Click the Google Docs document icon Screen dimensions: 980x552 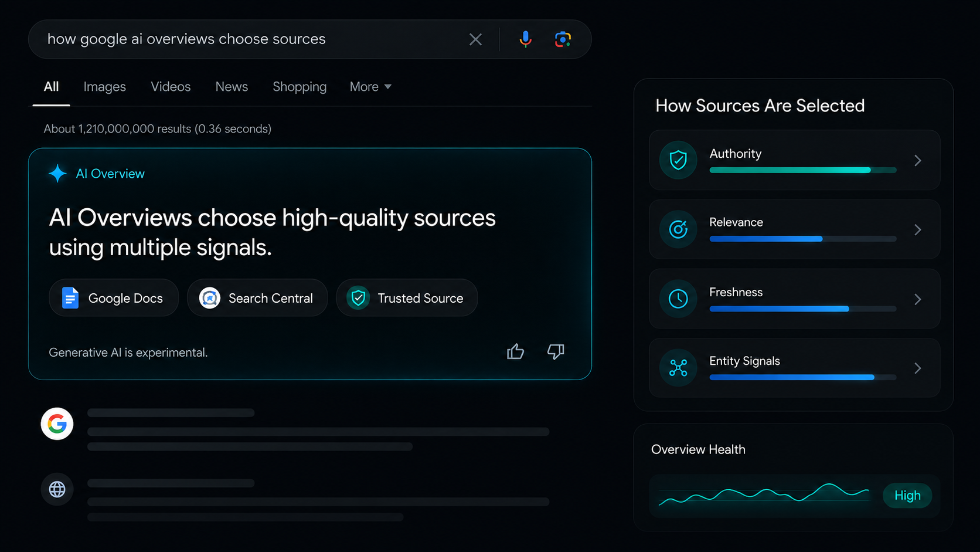click(x=70, y=298)
